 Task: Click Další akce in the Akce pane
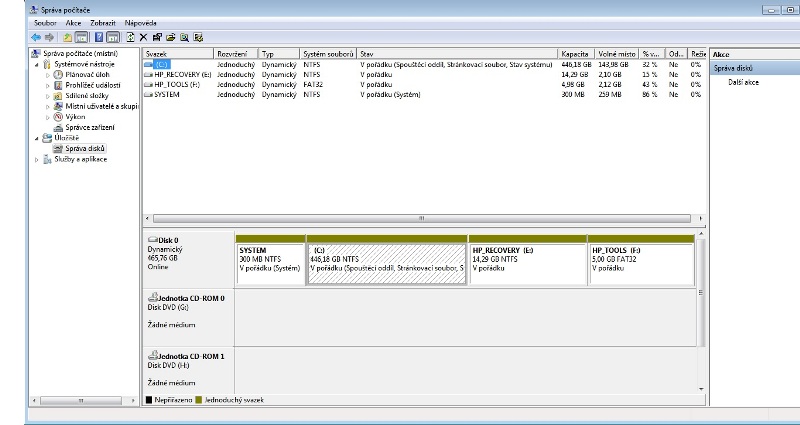(x=743, y=82)
